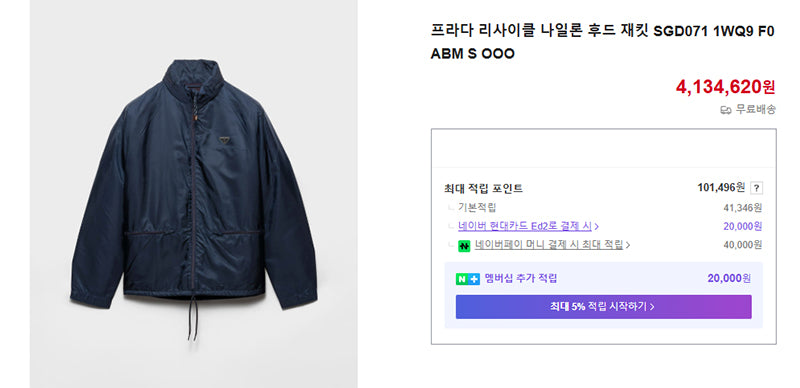Click 무료배송 shipping label
This screenshot has height=388, width=800.
point(755,109)
